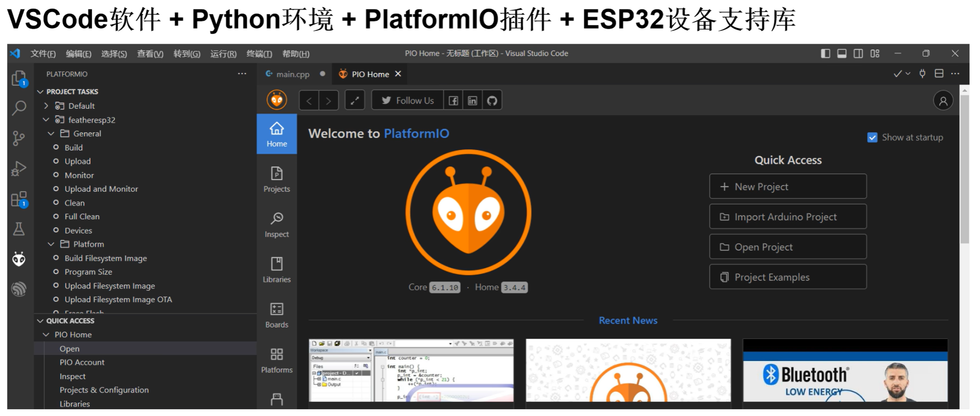The width and height of the screenshot is (980, 416).
Task: Open the Search view in activity bar
Action: point(19,108)
